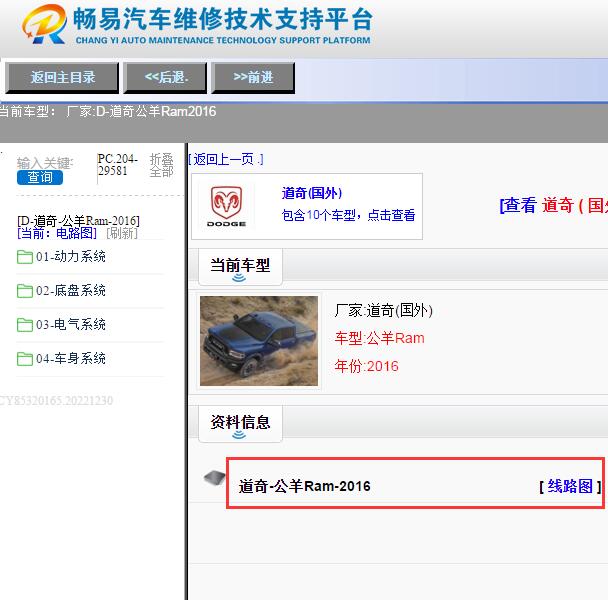
Task: Click the blue 查询 search button
Action: (40, 177)
